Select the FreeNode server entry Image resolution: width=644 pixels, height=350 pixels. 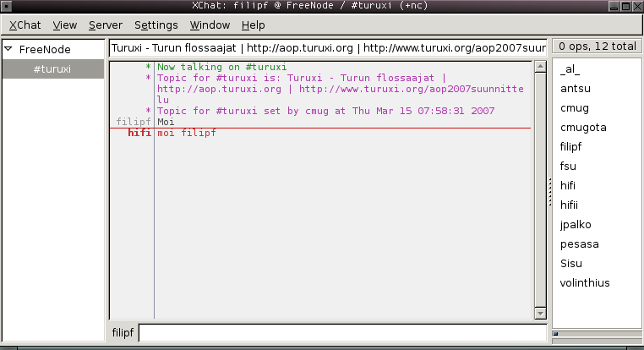(x=45, y=49)
